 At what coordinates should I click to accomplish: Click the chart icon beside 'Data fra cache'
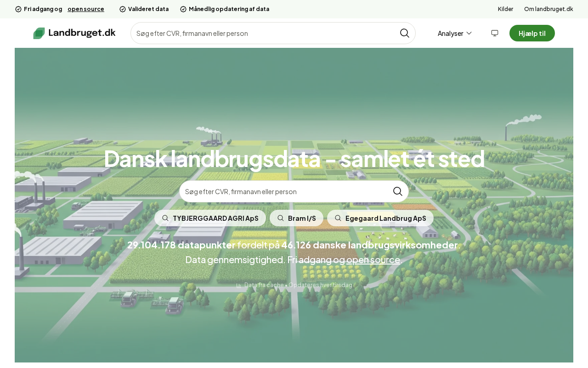[239, 285]
